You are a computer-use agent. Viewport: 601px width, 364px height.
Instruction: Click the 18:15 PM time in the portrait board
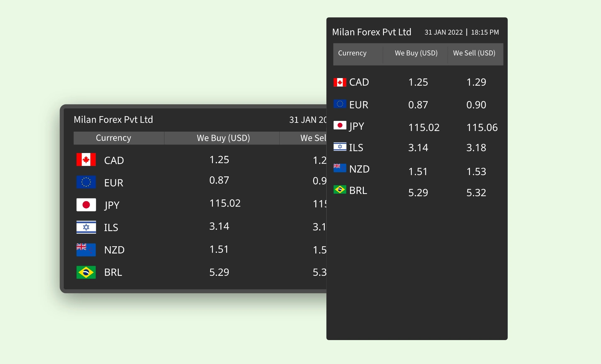click(485, 32)
